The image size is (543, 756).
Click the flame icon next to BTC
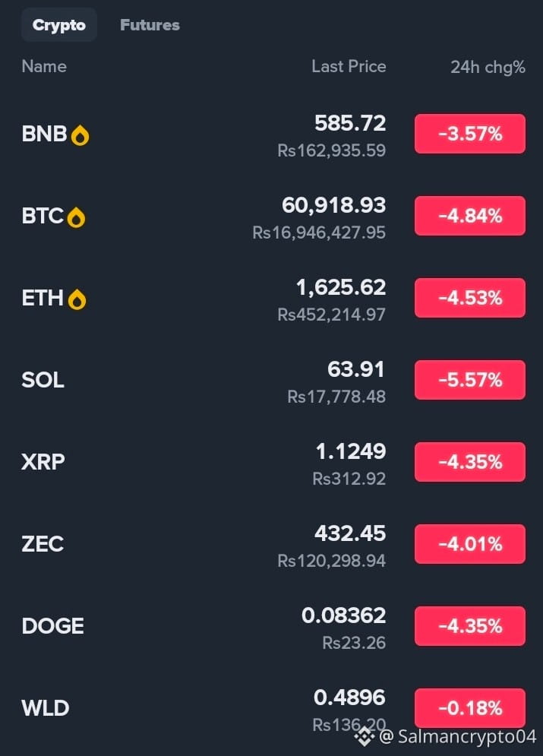[x=76, y=217]
